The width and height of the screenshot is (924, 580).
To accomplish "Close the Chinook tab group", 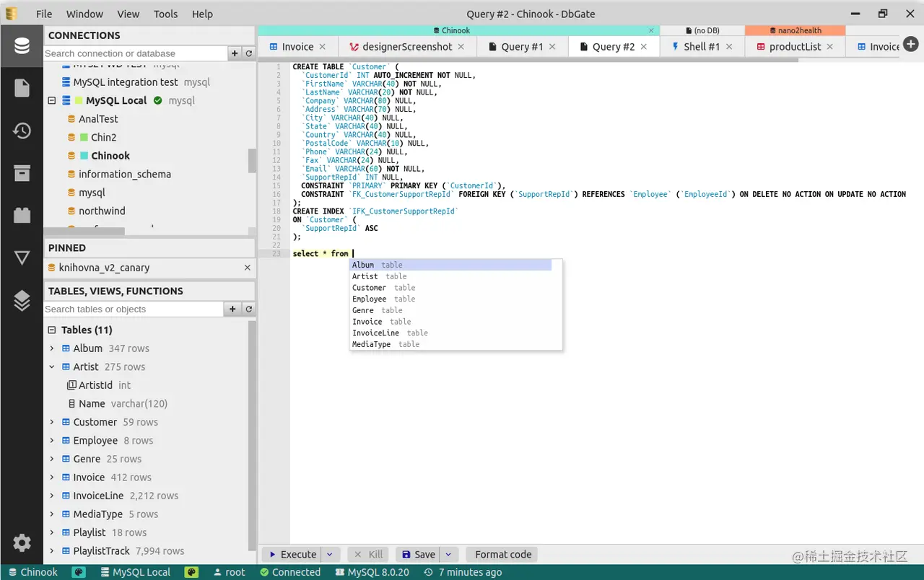I will tap(651, 30).
